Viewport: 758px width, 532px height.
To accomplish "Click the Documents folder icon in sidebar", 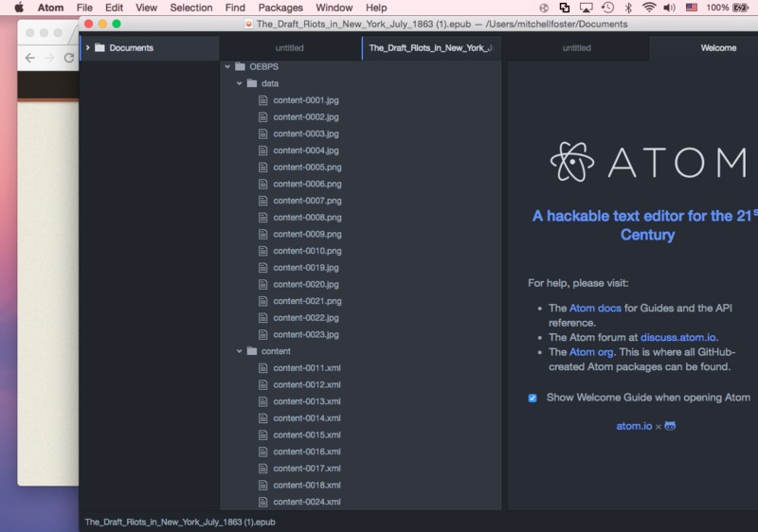I will click(100, 47).
